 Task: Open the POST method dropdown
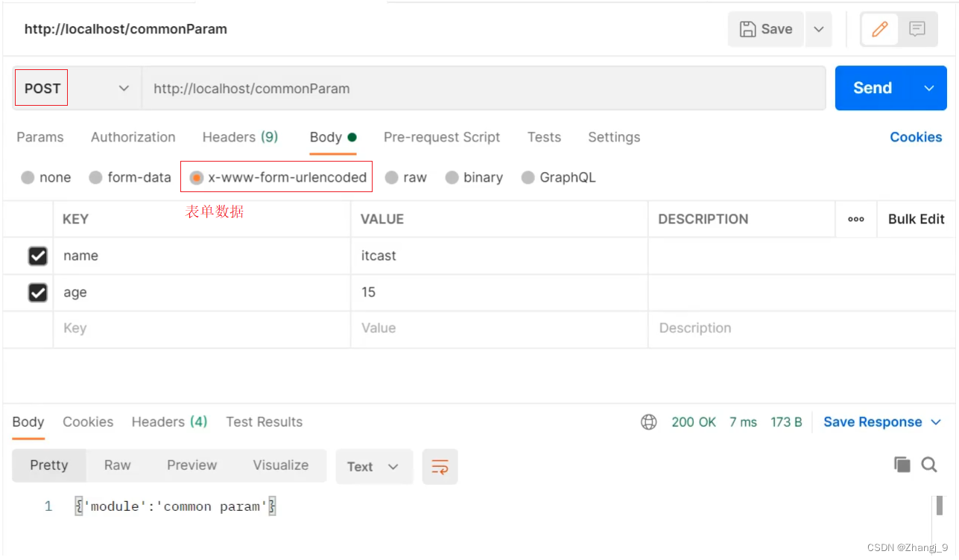click(77, 88)
